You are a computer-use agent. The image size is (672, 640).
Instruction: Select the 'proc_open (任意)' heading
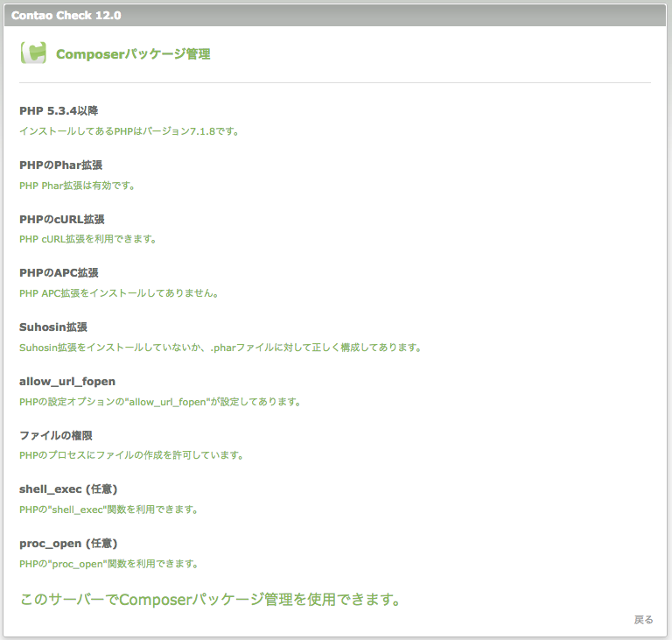coord(68,544)
